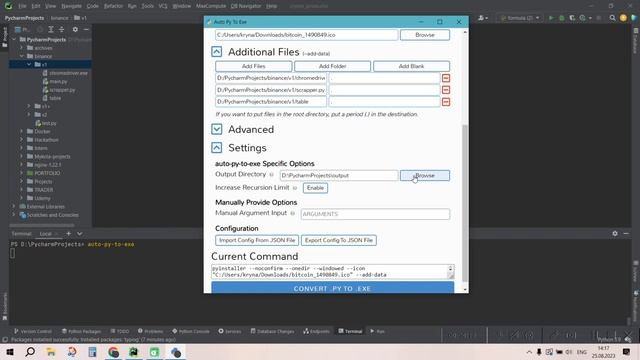The width and height of the screenshot is (640, 360).
Task: Remove the chromedriver additional file row
Action: coord(446,78)
